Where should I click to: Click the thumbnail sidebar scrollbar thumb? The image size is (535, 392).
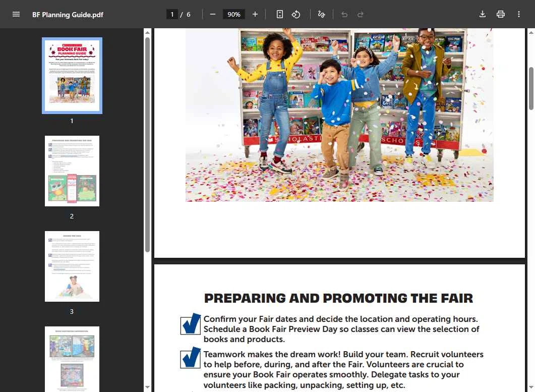point(147,145)
